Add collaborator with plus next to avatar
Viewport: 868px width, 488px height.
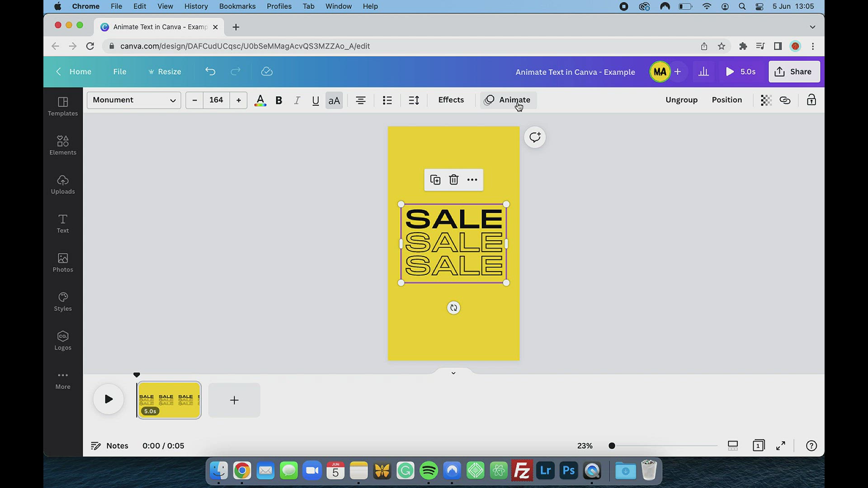pos(677,71)
